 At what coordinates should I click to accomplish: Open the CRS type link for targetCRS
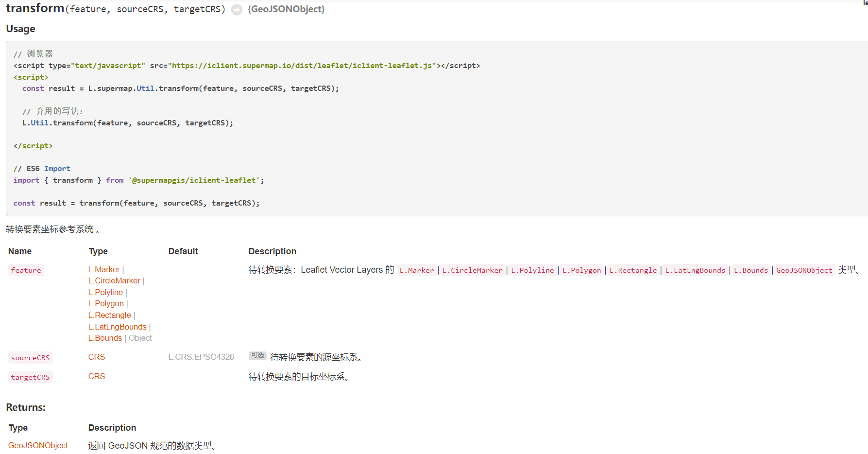pos(97,376)
